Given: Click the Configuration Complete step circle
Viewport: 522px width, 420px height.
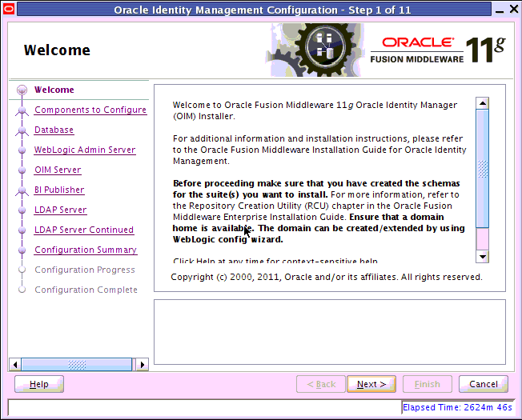Looking at the screenshot, I should (22, 290).
